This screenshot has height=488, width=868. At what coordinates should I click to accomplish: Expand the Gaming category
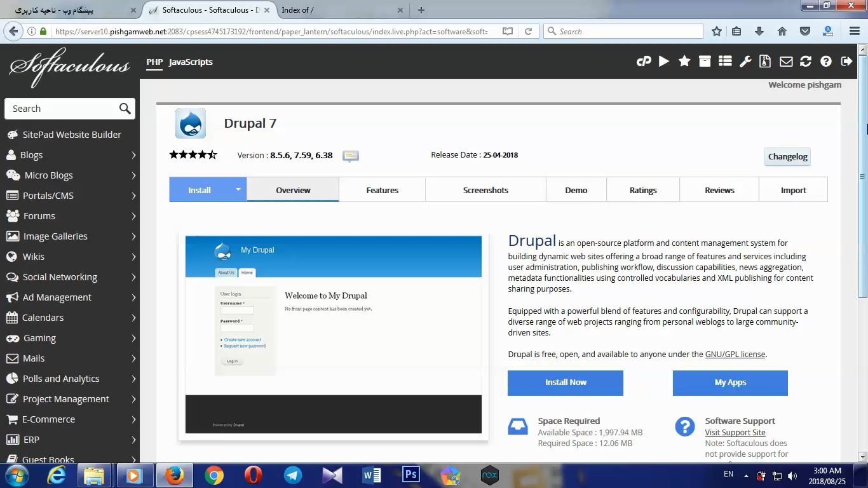[x=133, y=338]
